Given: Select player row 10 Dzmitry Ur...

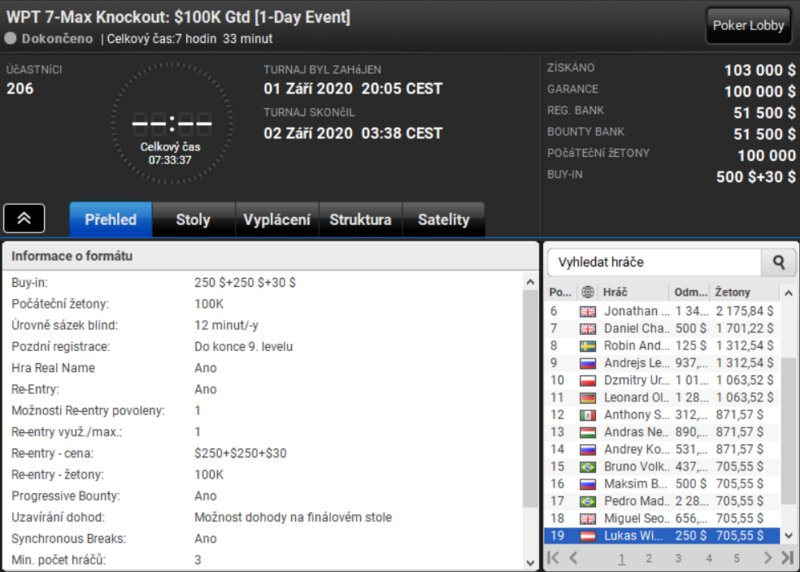Looking at the screenshot, I should coord(662,380).
